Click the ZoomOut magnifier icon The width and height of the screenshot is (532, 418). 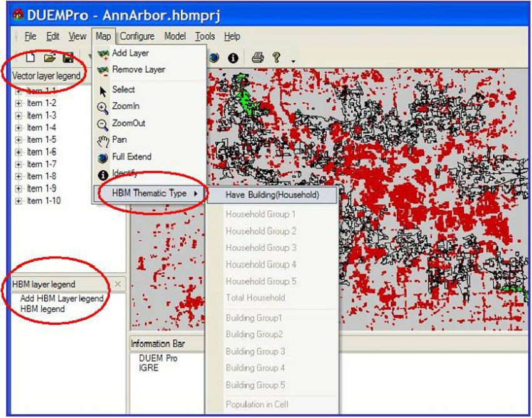point(103,125)
